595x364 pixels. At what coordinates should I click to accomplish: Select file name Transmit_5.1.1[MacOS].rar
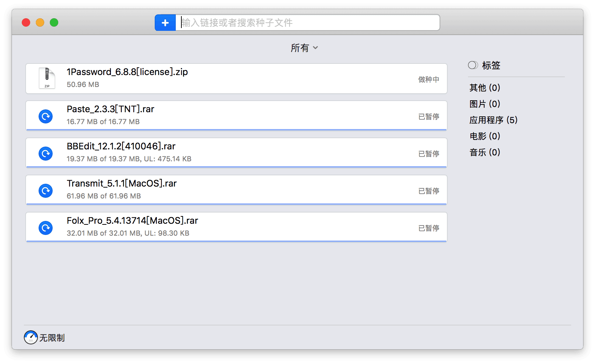(122, 183)
